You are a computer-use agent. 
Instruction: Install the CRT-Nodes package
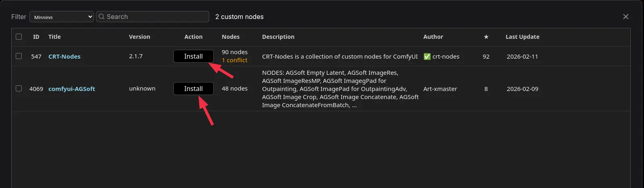click(193, 56)
